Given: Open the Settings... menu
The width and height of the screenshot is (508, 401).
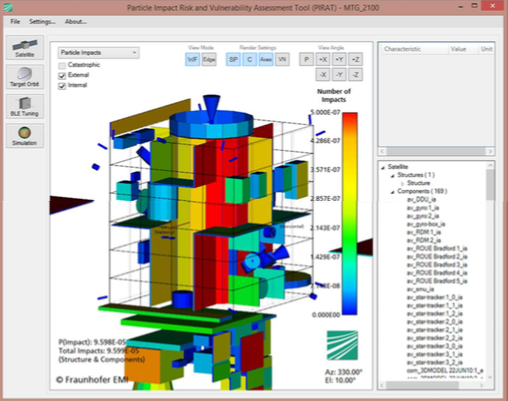Looking at the screenshot, I should click(42, 22).
